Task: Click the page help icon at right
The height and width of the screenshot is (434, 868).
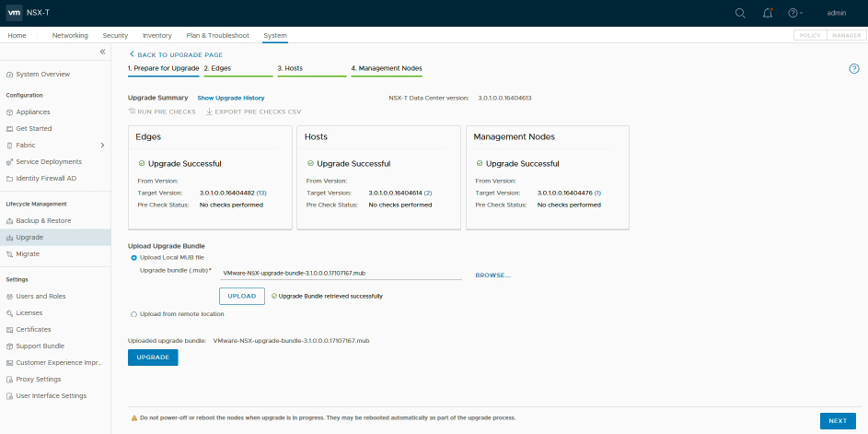Action: pos(853,68)
